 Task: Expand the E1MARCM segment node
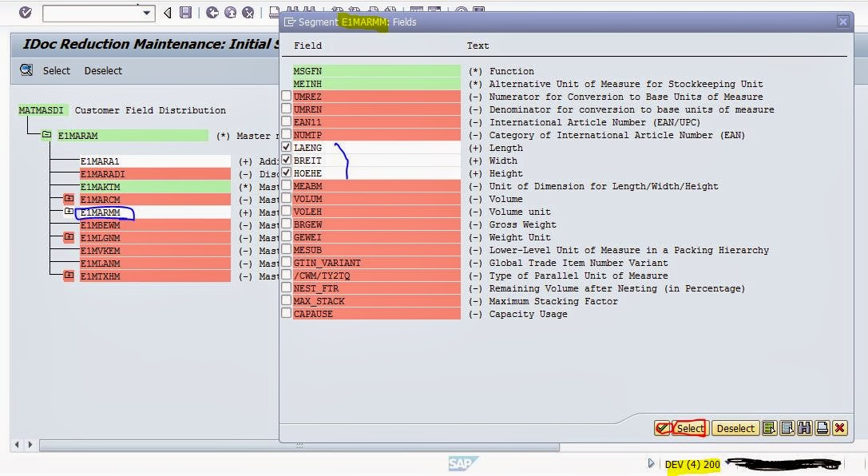[69, 199]
